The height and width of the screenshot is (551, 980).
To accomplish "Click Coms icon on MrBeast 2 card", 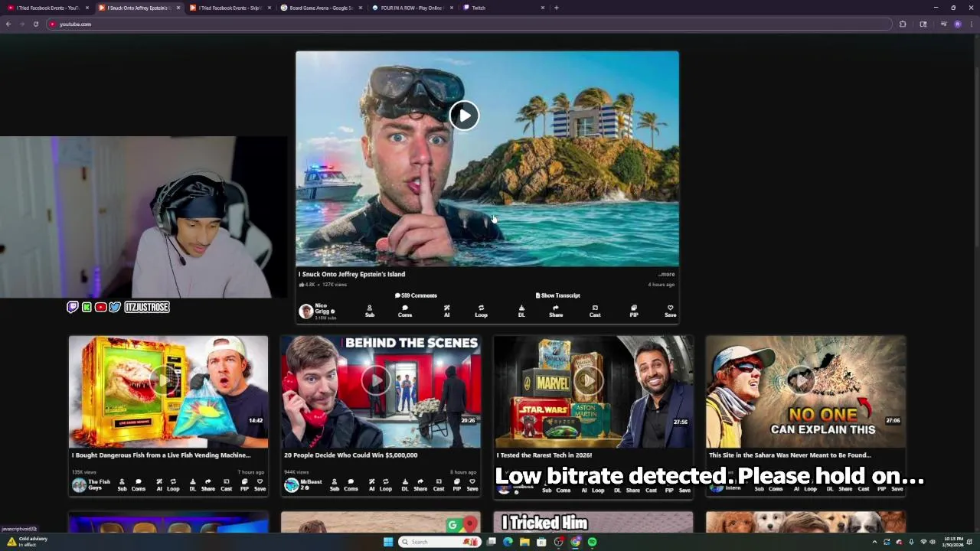I will (351, 485).
